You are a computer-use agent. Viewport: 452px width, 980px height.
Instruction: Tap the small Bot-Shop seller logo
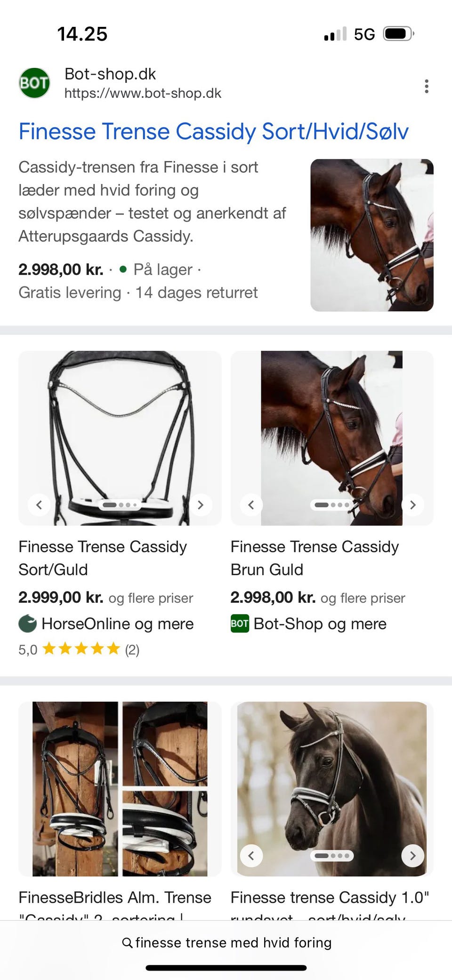point(240,624)
